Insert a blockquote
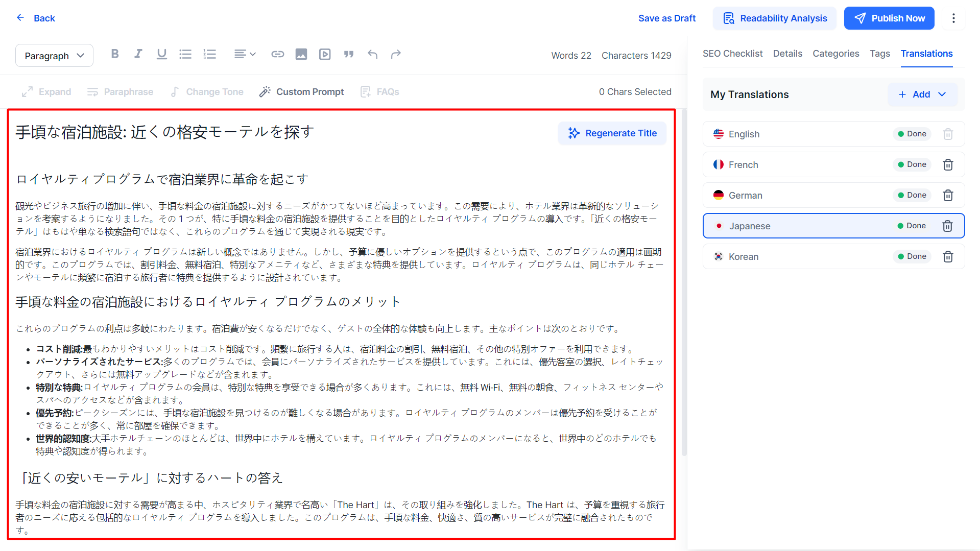Screen dimensions: 980x551 click(x=349, y=54)
